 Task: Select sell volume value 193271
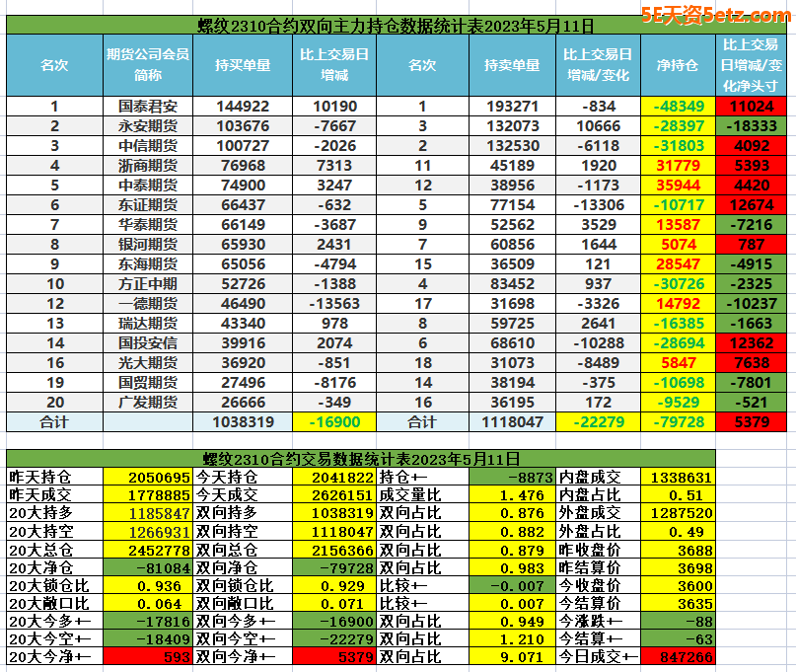(x=512, y=107)
